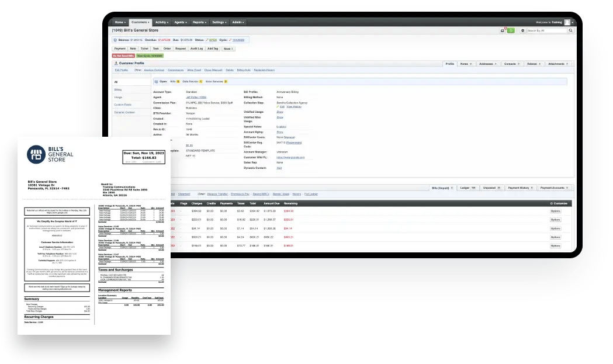The height and width of the screenshot is (364, 613).
Task: Switch to the Profile tab
Action: point(450,64)
